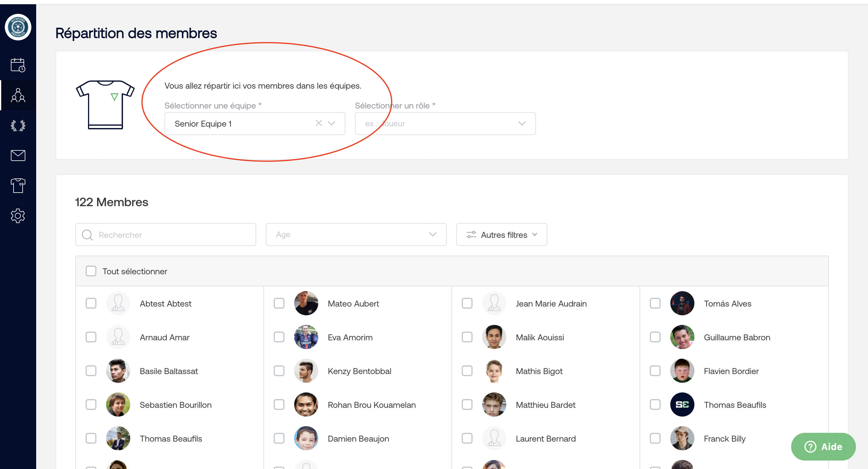
Task: Open the Autres filtres menu
Action: tap(502, 234)
